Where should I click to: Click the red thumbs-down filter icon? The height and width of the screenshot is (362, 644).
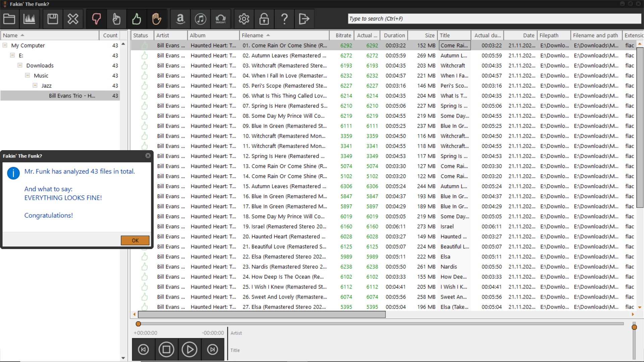point(96,19)
